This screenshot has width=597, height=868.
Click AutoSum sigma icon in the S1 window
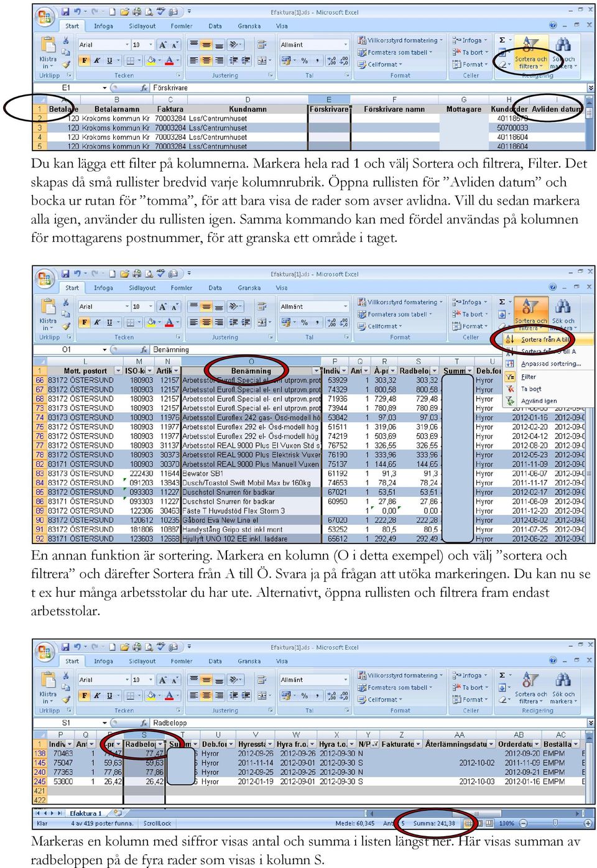click(x=502, y=675)
